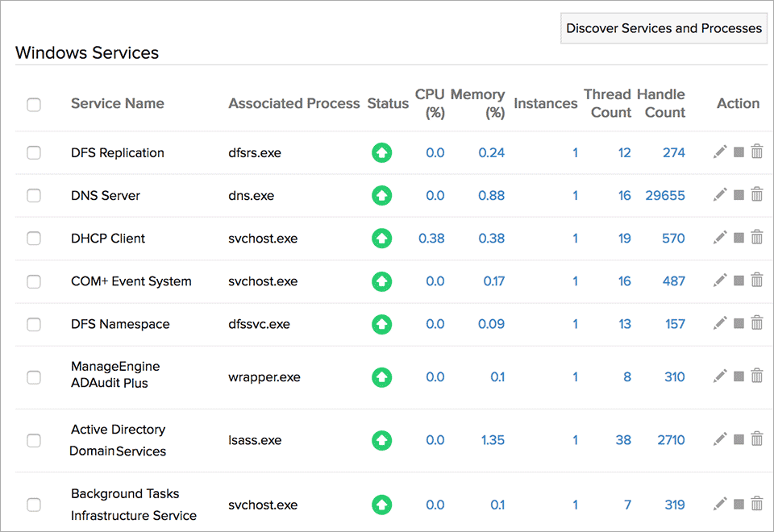The height and width of the screenshot is (532, 774).
Task: Click Discover Services and Processes
Action: tap(663, 28)
